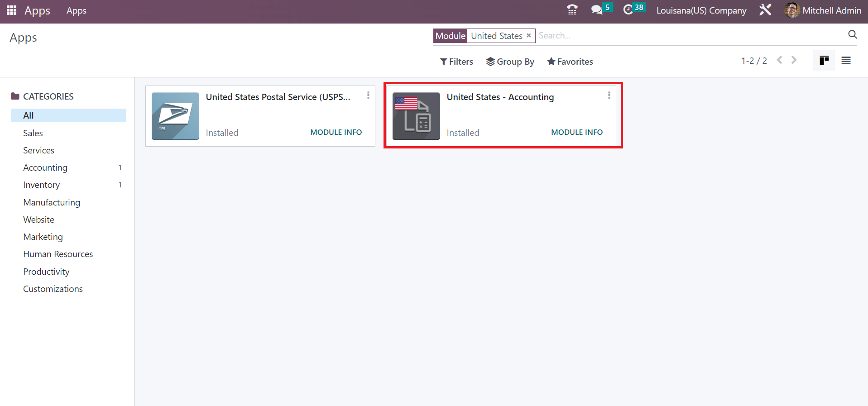
Task: Click United States Postal Service (USPS...) title
Action: click(x=278, y=97)
